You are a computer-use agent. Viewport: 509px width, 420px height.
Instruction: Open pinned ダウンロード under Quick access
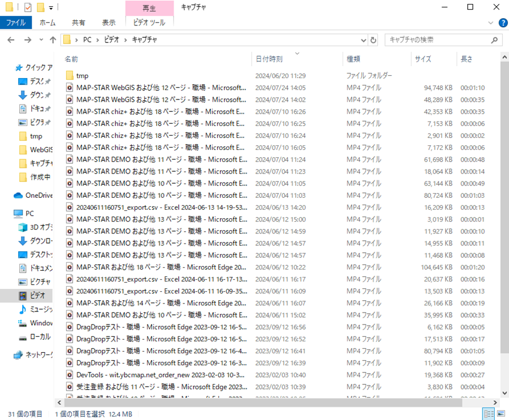click(x=36, y=95)
